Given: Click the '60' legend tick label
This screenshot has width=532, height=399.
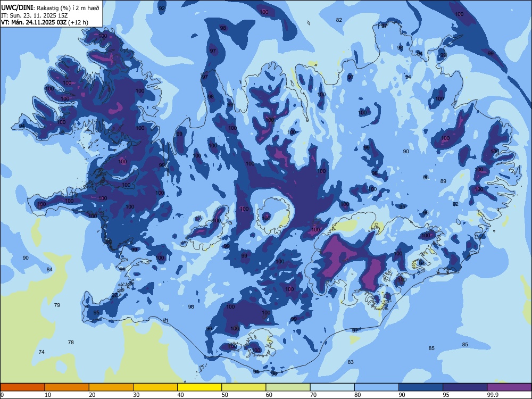Looking at the screenshot, I should [x=269, y=395].
